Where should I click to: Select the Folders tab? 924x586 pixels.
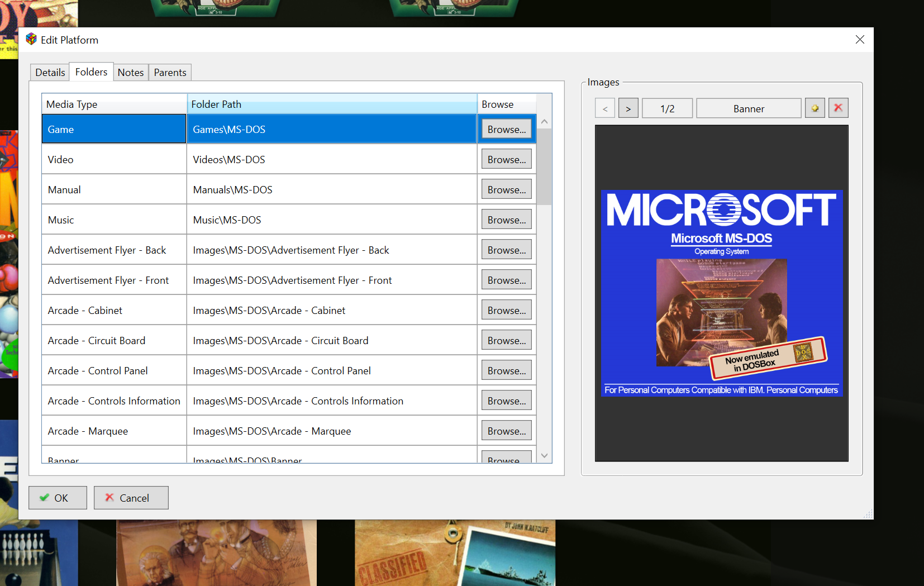91,72
